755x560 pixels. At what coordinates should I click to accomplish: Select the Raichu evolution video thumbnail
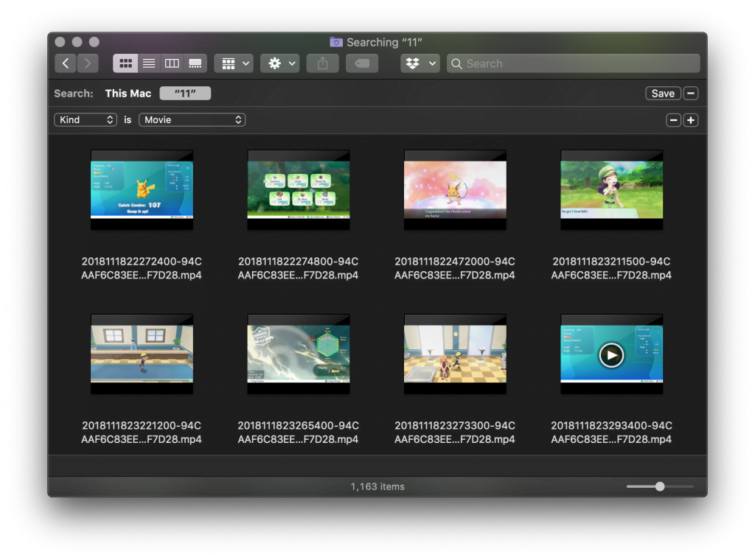[x=455, y=190]
